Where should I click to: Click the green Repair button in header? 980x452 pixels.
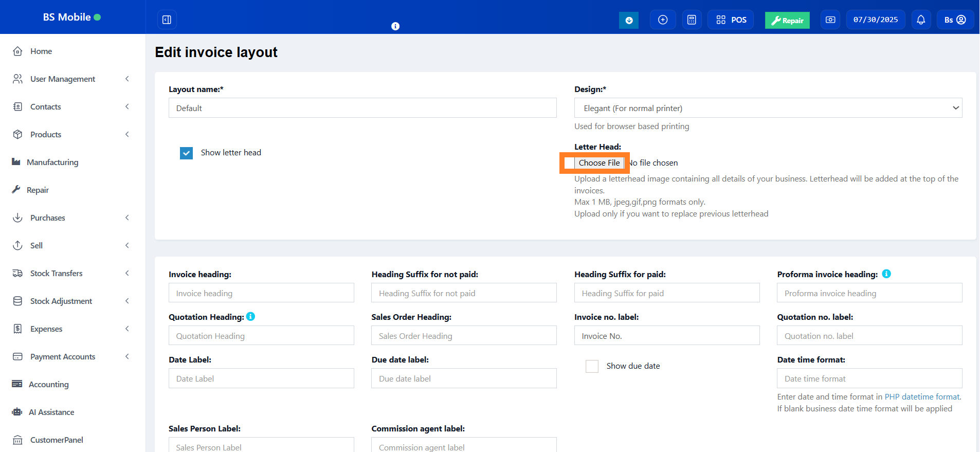coord(787,21)
